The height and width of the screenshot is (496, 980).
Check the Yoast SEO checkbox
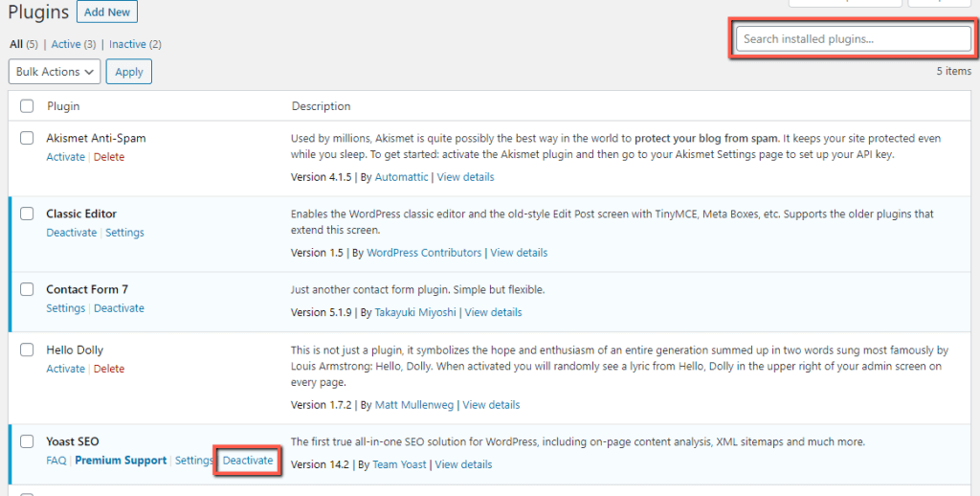pyautogui.click(x=27, y=441)
